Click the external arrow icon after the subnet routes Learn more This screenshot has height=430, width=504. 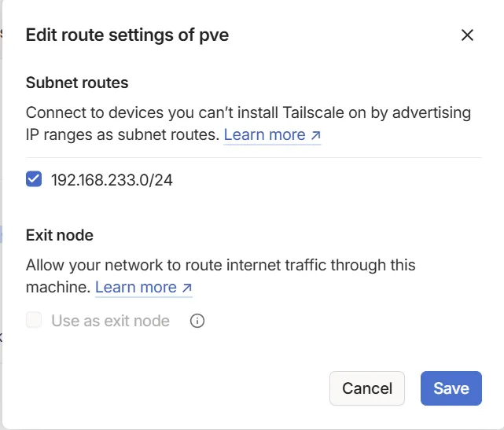(x=316, y=135)
